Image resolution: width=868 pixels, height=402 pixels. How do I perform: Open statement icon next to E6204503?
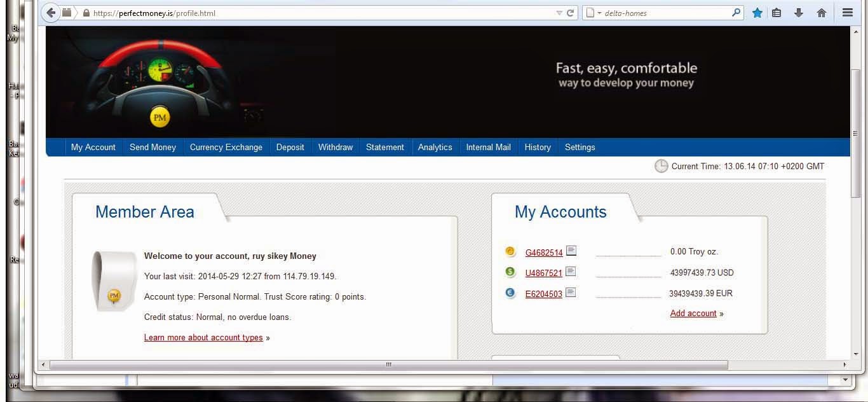(x=571, y=293)
